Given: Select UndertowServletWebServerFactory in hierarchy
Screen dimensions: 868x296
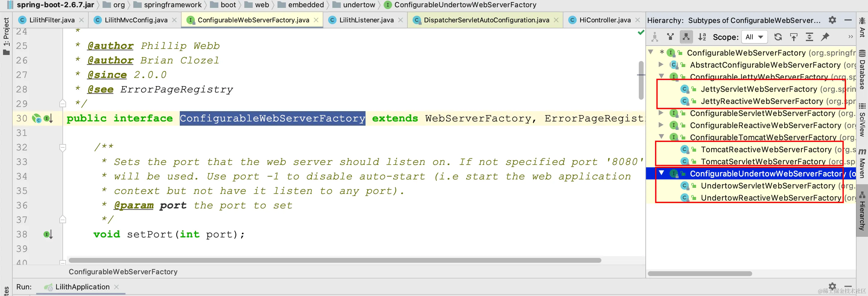Looking at the screenshot, I should click(768, 186).
